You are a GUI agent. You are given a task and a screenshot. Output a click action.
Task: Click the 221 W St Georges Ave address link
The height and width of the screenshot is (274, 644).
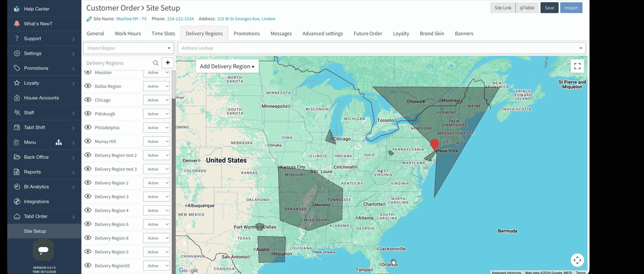click(x=246, y=19)
